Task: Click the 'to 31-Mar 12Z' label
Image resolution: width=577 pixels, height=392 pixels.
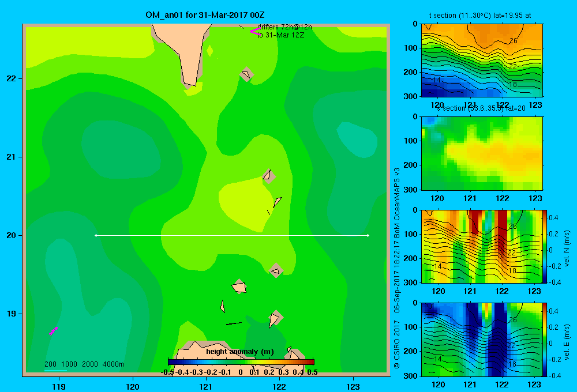Action: (x=280, y=35)
